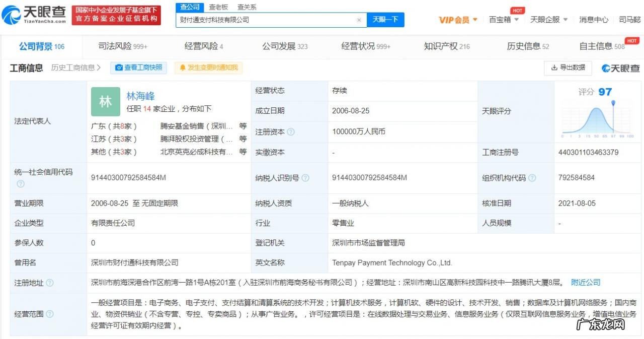
Task: Clear the search box with the X icon
Action: tap(359, 19)
